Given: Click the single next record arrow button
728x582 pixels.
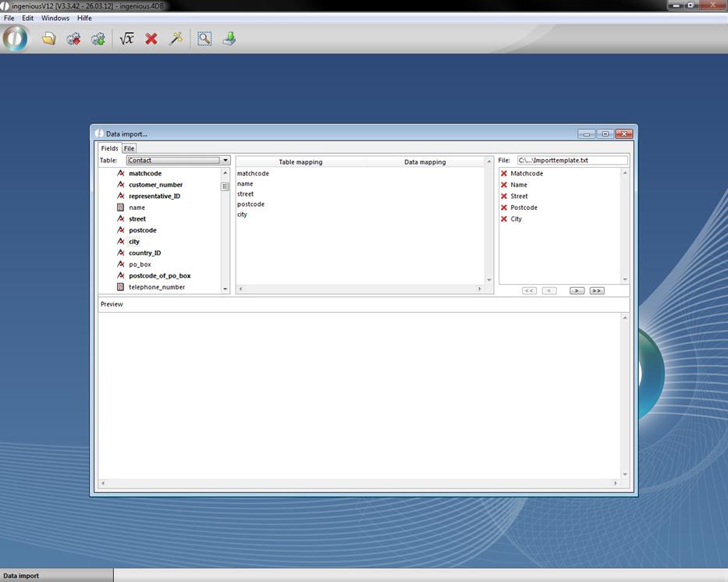Looking at the screenshot, I should pyautogui.click(x=577, y=290).
